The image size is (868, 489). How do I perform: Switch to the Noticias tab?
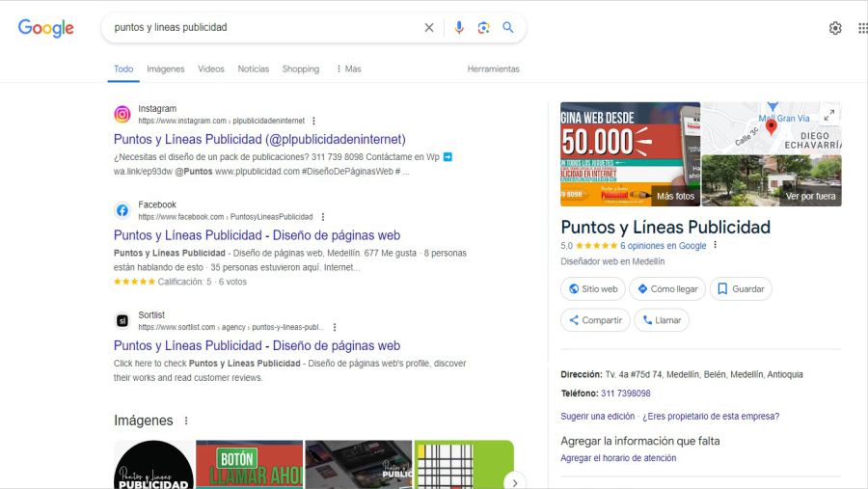(254, 69)
